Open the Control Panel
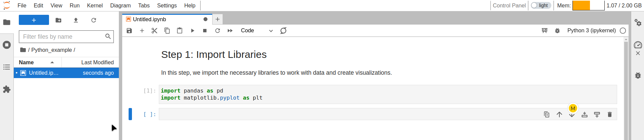 tap(509, 5)
